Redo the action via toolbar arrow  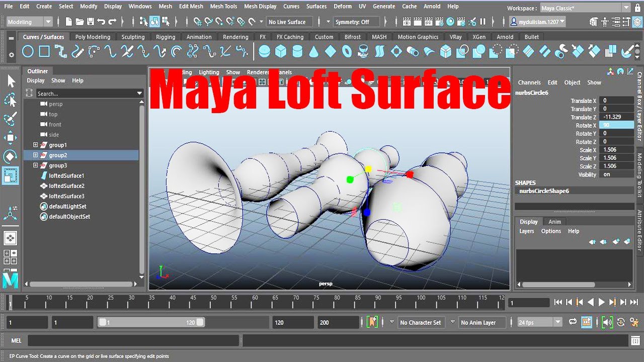click(112, 22)
